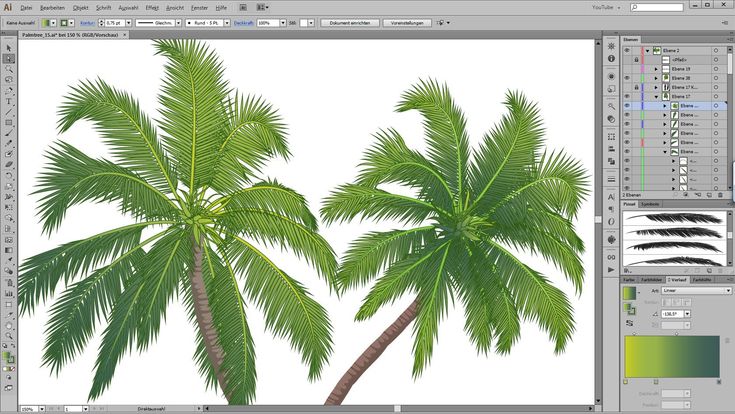Open the Datei menu
This screenshot has width=735, height=414.
click(x=26, y=8)
